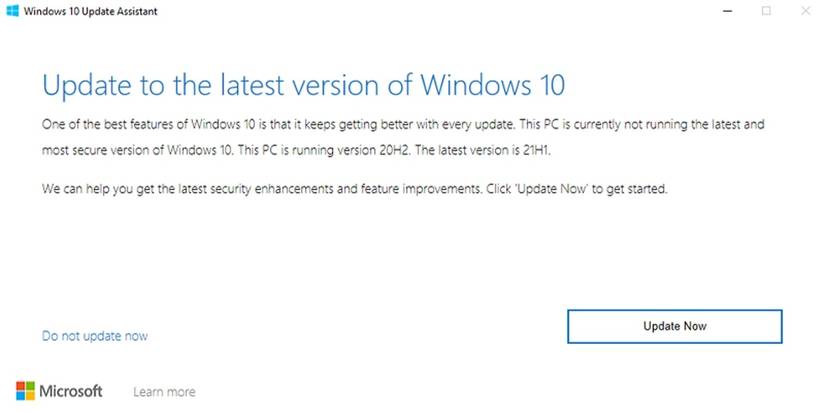Viewport: 825px width, 413px height.
Task: Click the Microsoft wordmark text
Action: [71, 391]
